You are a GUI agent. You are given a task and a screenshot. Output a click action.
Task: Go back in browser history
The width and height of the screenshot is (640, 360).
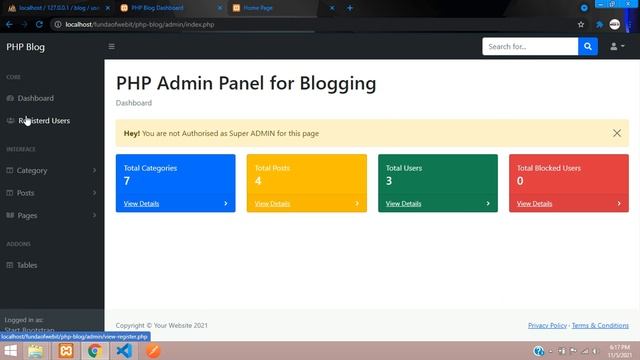tap(9, 24)
